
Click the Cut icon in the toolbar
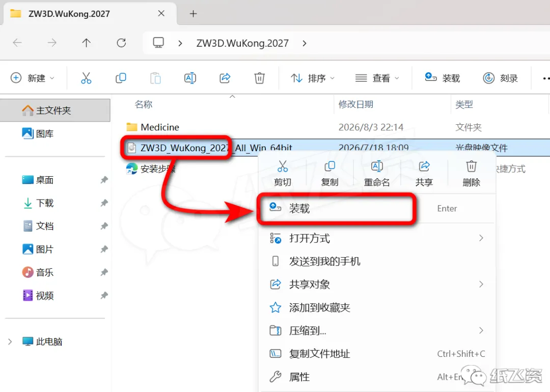(x=86, y=78)
